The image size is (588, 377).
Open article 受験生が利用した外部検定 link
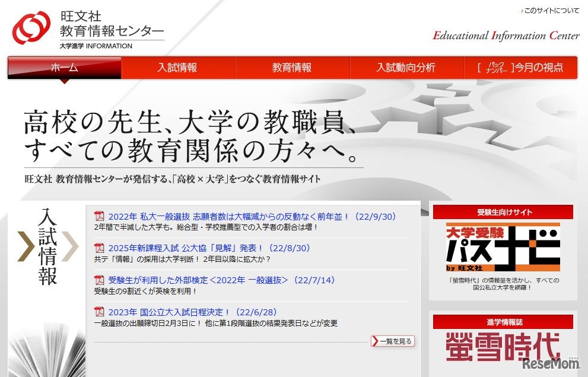coord(221,280)
